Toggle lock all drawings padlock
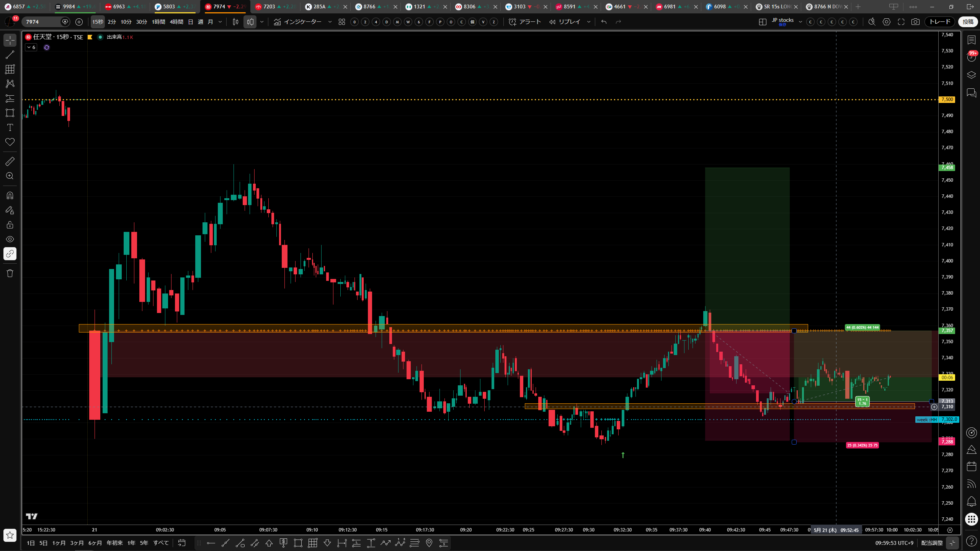 (x=10, y=225)
